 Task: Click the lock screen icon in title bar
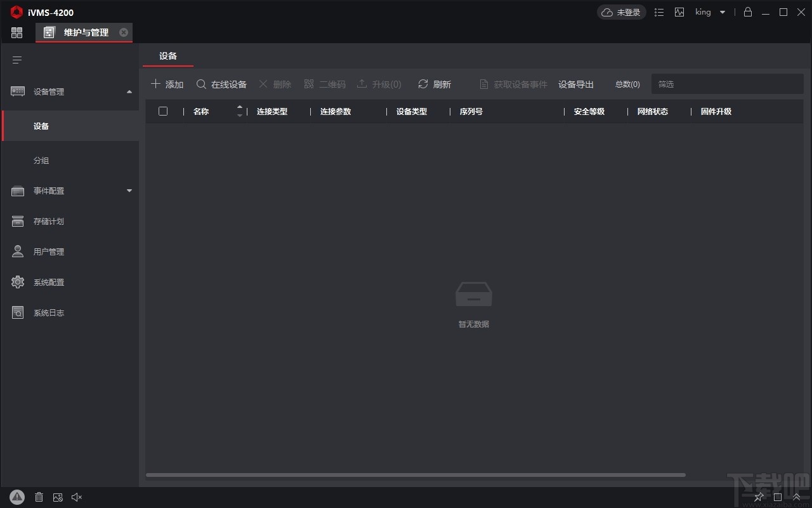747,12
